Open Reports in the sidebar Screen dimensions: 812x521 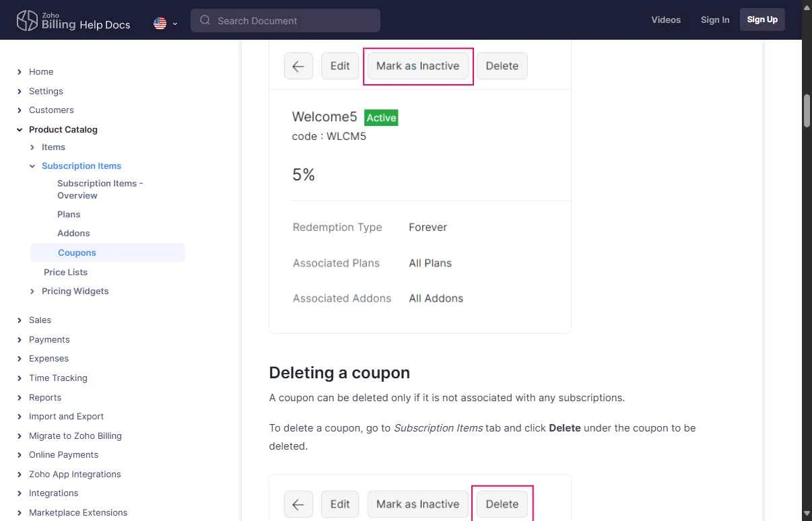pyautogui.click(x=45, y=397)
